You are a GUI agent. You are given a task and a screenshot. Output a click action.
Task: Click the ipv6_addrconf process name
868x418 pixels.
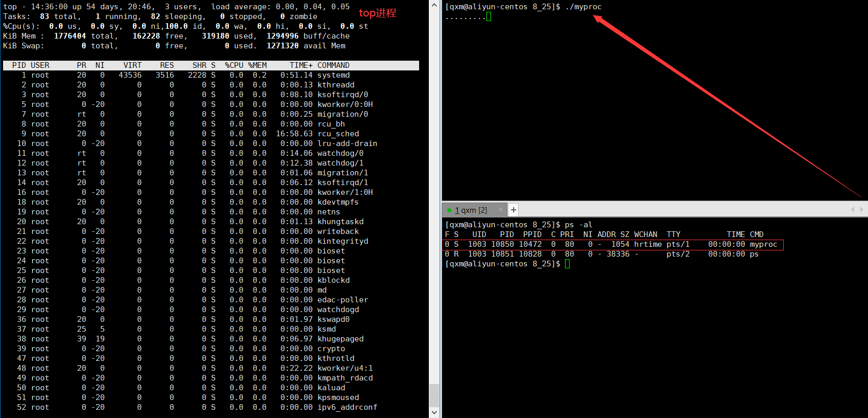347,407
